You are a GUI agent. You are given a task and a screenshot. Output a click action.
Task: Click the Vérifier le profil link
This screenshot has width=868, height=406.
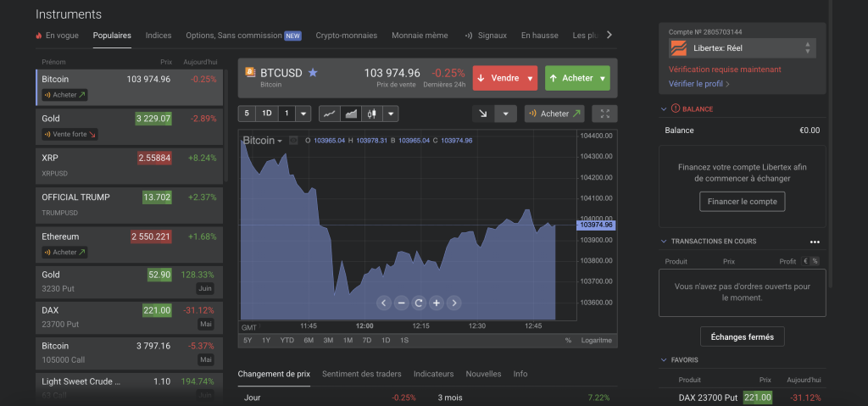(699, 84)
